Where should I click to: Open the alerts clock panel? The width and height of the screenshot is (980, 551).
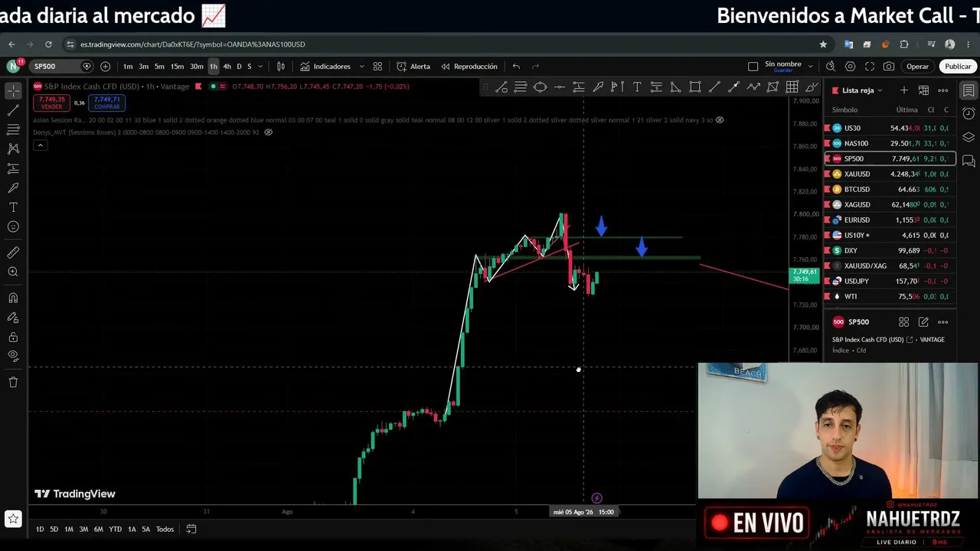969,114
